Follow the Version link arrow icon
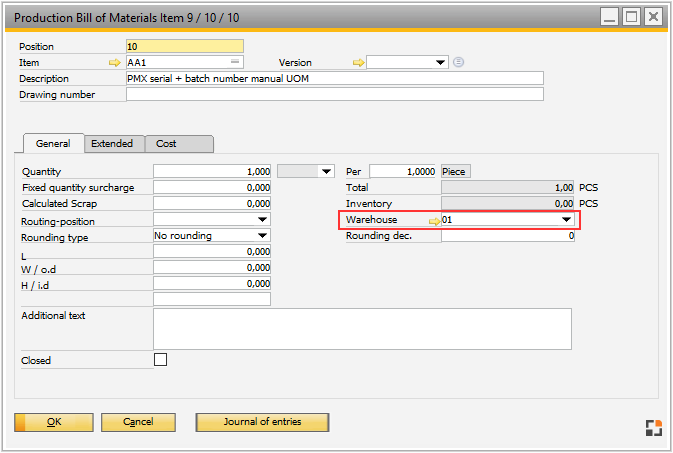Screen dimensions: 673x453 tap(359, 63)
